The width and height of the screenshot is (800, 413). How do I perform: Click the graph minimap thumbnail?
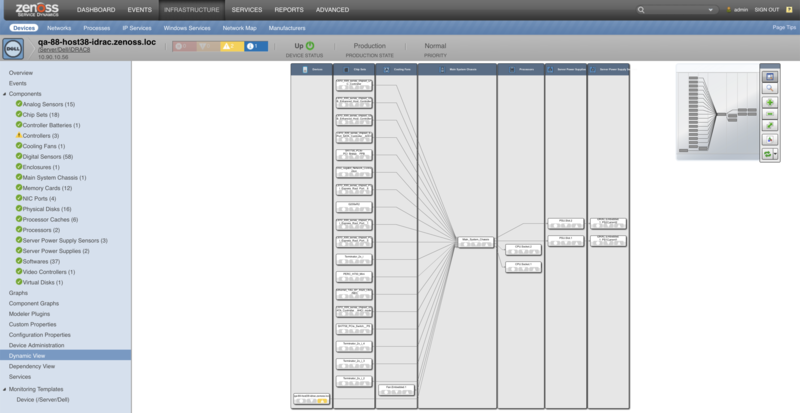(x=717, y=112)
